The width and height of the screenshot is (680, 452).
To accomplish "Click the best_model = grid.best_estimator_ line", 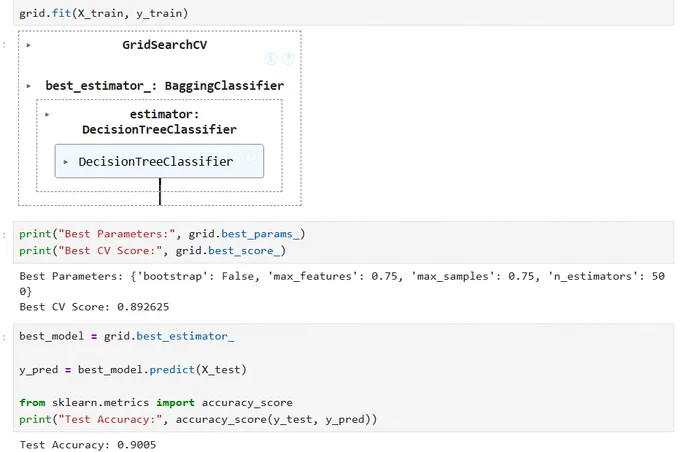I will (x=127, y=336).
